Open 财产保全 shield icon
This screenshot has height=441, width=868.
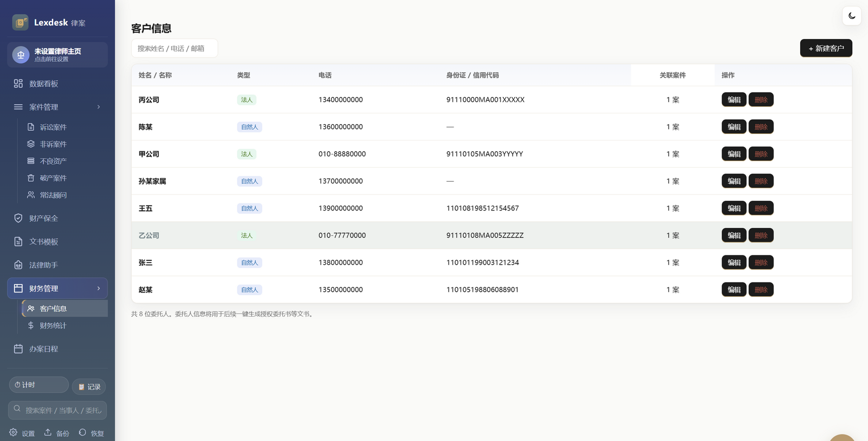tap(18, 218)
